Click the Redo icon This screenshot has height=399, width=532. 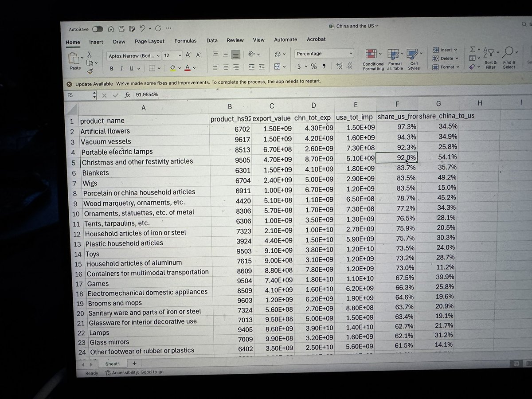click(x=158, y=28)
